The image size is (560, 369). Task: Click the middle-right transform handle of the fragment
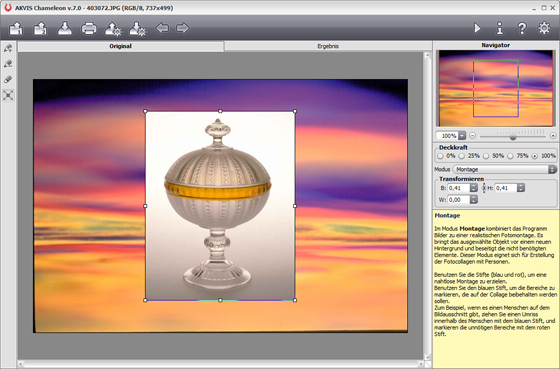[295, 206]
